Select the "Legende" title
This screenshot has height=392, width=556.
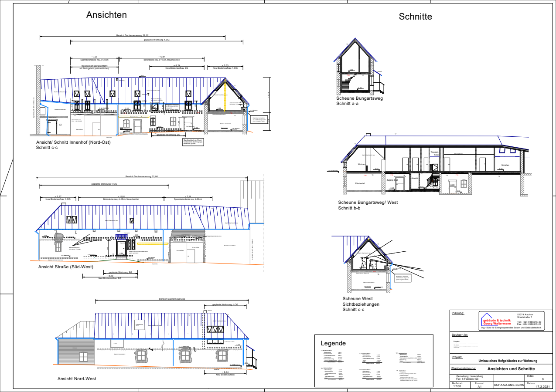pyautogui.click(x=333, y=343)
